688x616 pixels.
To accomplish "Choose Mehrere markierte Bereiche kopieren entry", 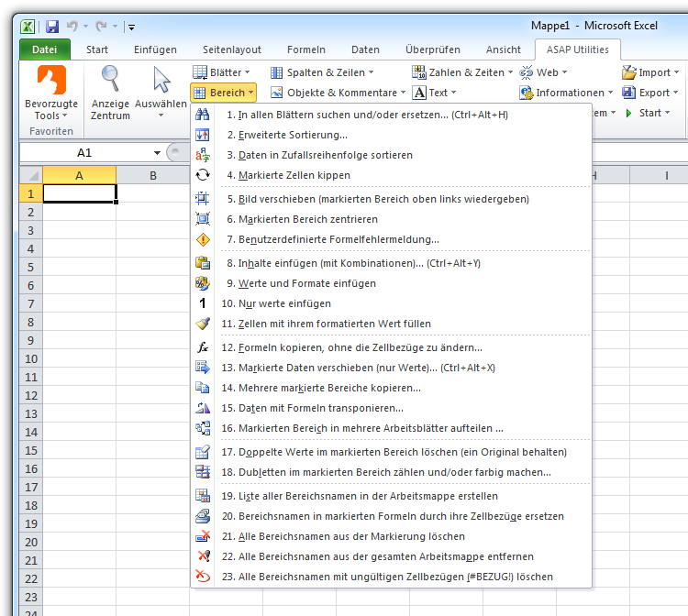I will [x=392, y=388].
